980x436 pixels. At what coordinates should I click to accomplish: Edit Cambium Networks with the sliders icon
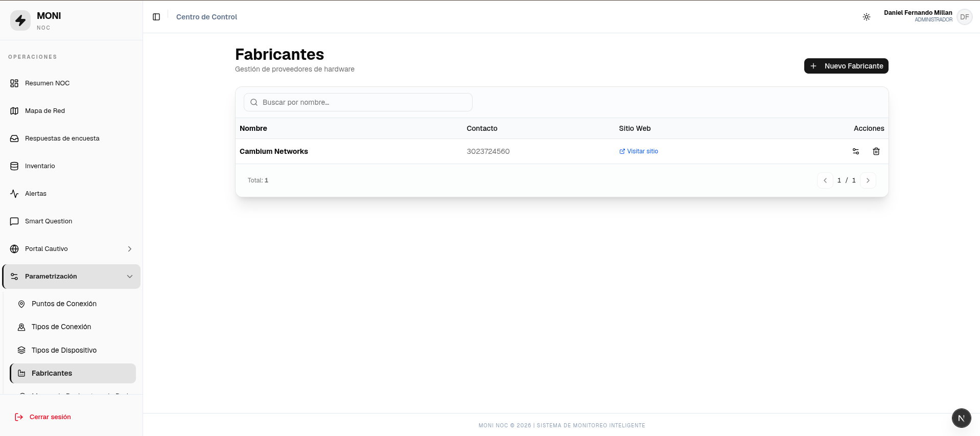pyautogui.click(x=856, y=151)
